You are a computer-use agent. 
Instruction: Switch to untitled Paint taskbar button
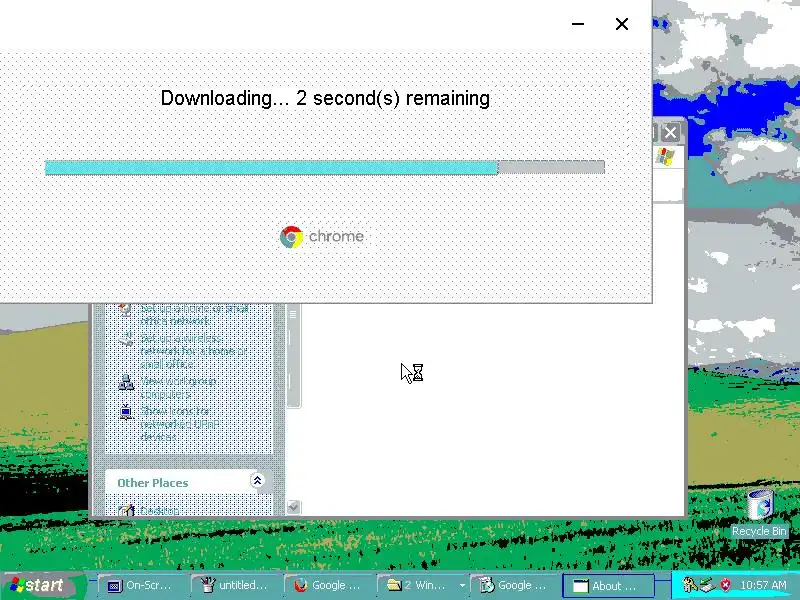(236, 586)
